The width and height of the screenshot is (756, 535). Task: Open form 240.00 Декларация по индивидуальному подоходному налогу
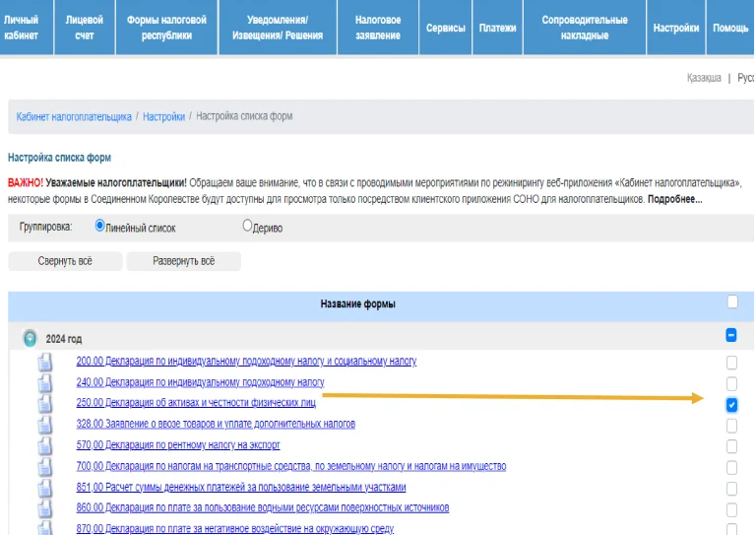[x=200, y=382]
